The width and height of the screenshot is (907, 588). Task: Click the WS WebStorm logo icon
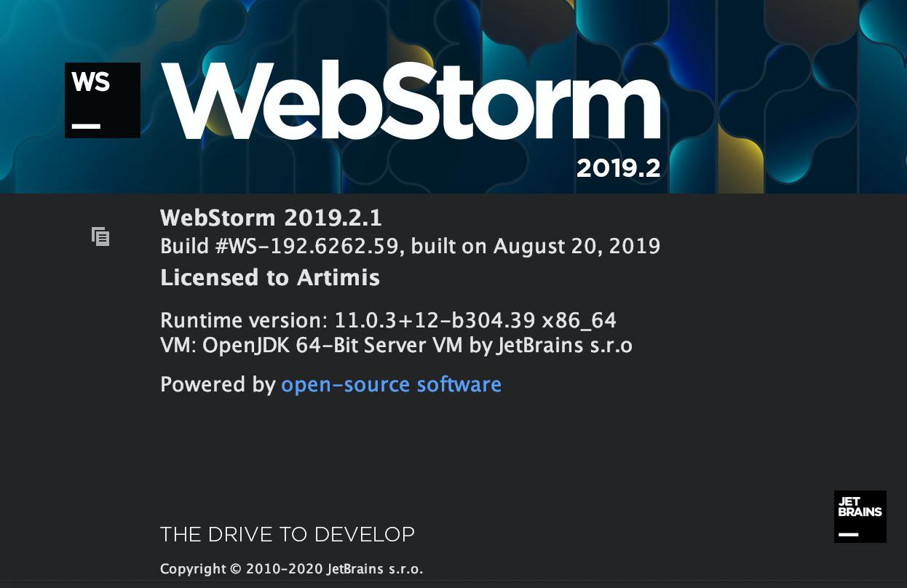point(103,100)
